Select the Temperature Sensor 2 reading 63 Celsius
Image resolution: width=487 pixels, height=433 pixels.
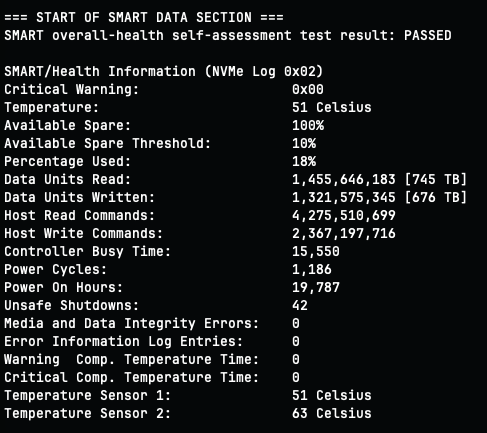pyautogui.click(x=332, y=413)
